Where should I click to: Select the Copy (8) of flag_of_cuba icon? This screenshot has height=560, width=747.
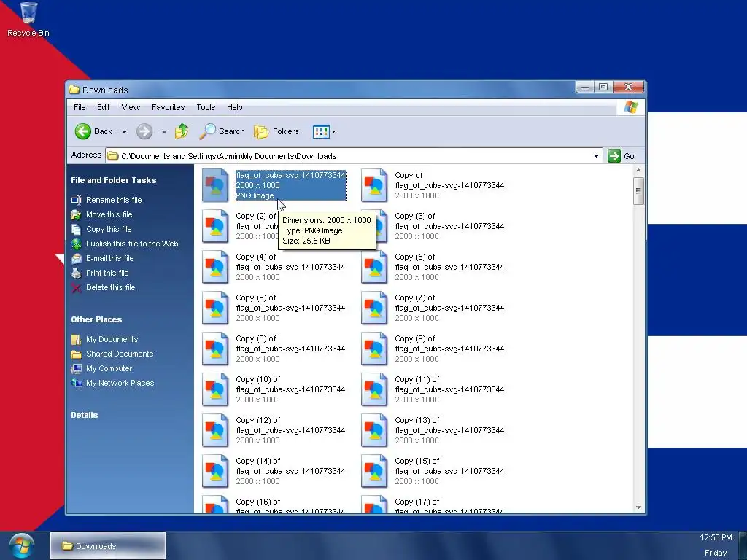pyautogui.click(x=215, y=349)
